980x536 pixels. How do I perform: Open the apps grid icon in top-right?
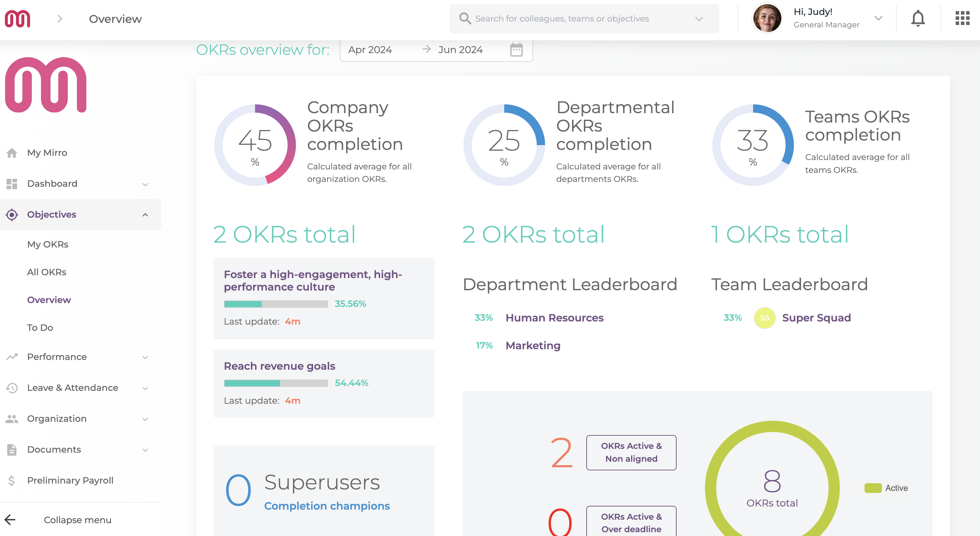pyautogui.click(x=961, y=18)
